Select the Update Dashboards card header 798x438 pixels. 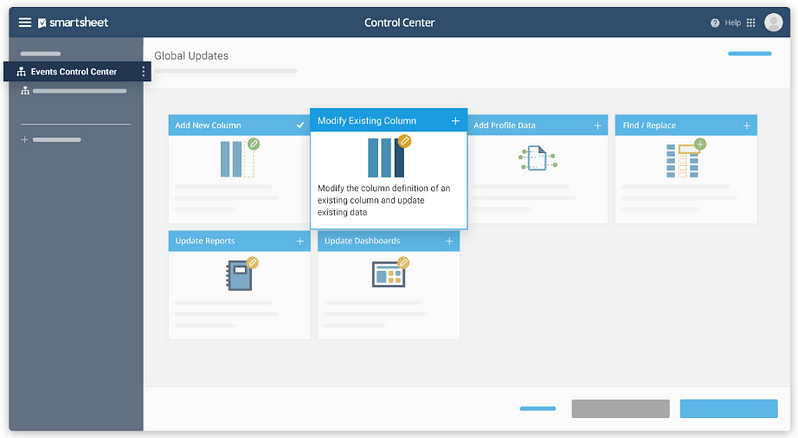coord(389,241)
